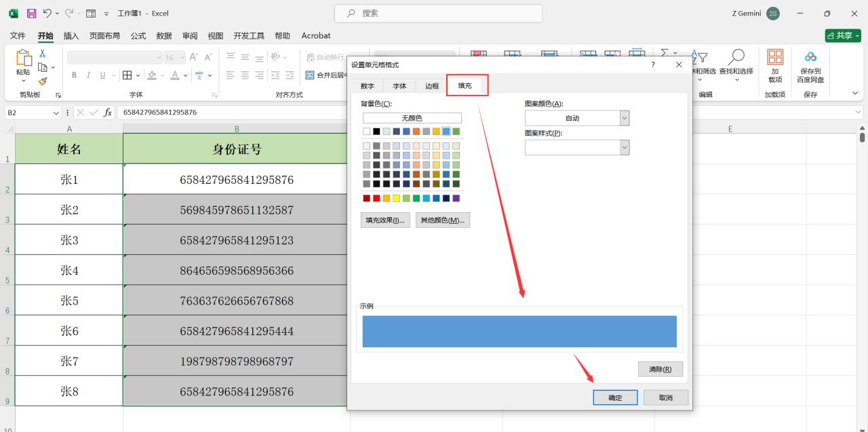This screenshot has width=868, height=432.
Task: Click the Fill Color bucket icon
Action: coord(152,75)
